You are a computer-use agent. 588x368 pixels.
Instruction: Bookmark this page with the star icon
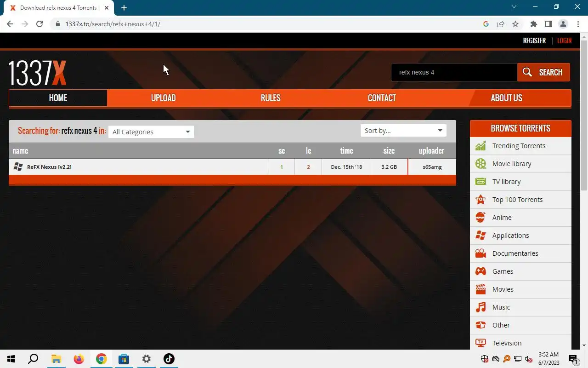pos(515,24)
